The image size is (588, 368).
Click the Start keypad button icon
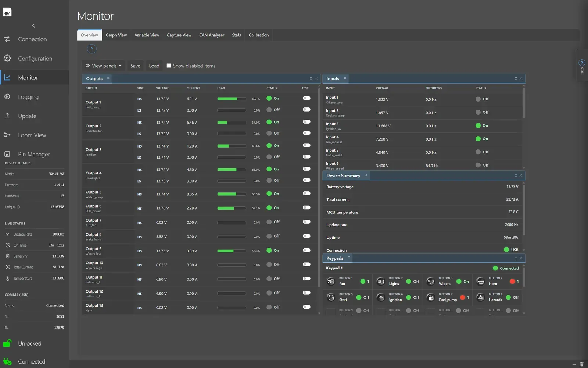331,297
